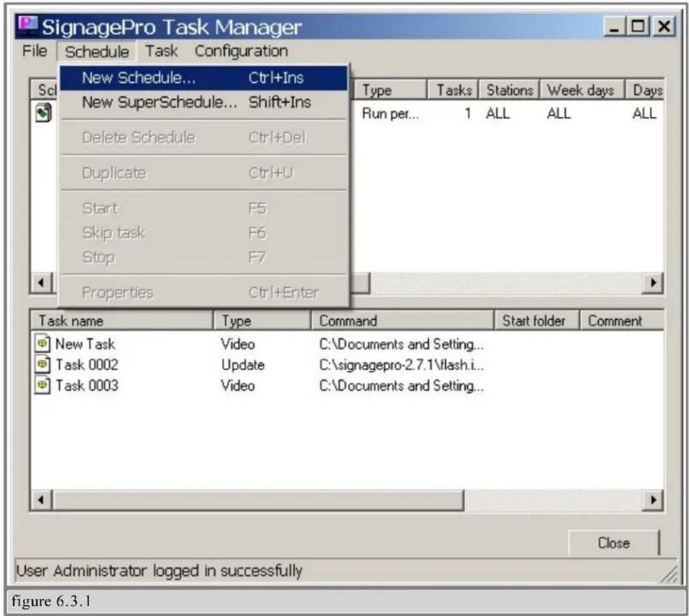
Task: Click the New Task row icon
Action: pos(42,343)
